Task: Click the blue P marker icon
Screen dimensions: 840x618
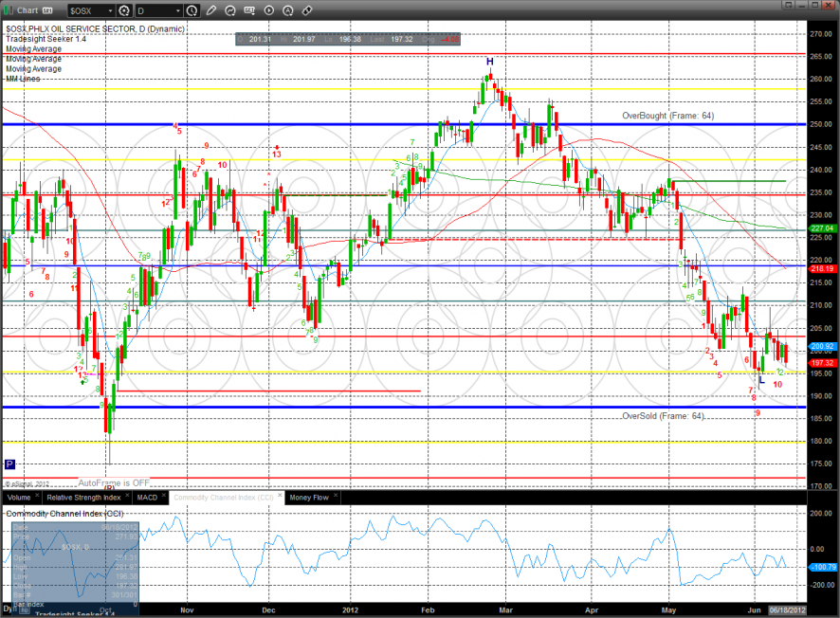Action: [x=9, y=464]
